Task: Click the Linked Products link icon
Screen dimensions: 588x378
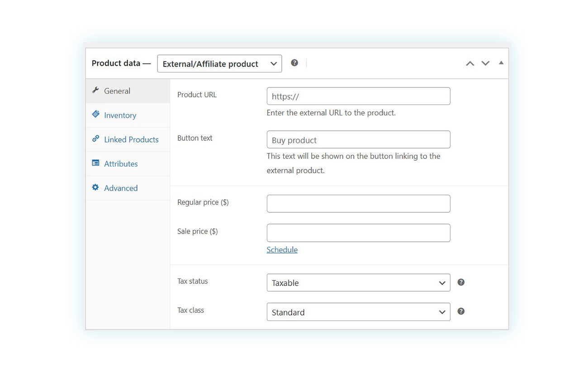Action: (x=95, y=139)
